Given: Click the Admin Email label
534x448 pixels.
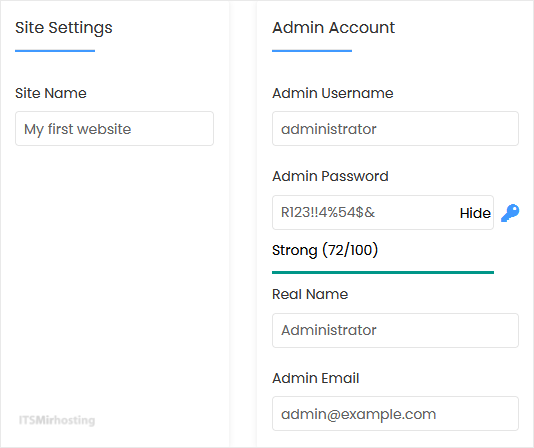Looking at the screenshot, I should (x=315, y=378).
